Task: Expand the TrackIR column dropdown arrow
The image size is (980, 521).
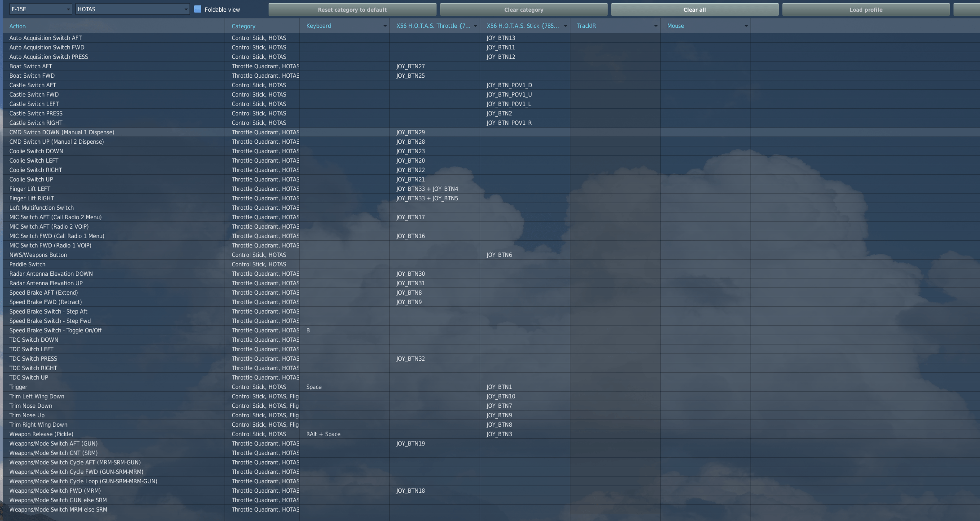Action: [655, 26]
